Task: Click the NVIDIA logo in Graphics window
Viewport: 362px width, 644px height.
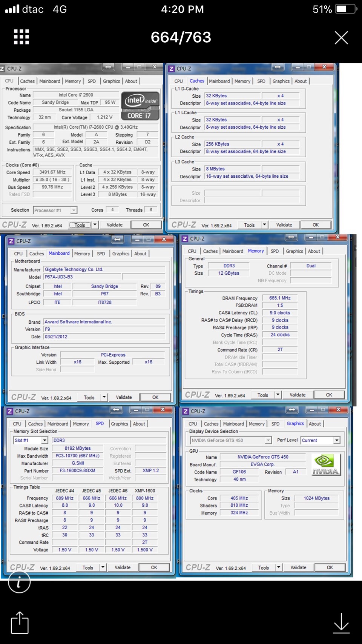Action: (x=326, y=465)
